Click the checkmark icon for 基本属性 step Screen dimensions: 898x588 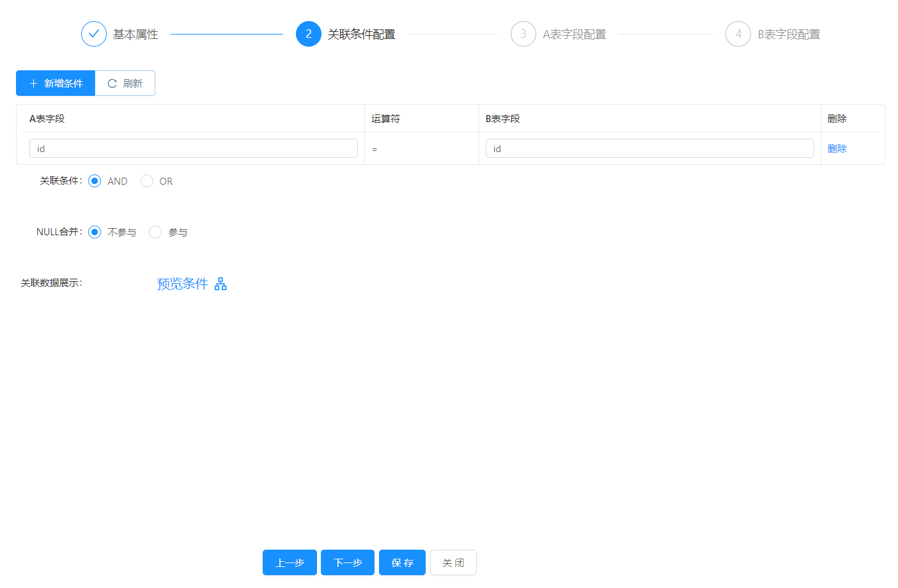tap(93, 34)
